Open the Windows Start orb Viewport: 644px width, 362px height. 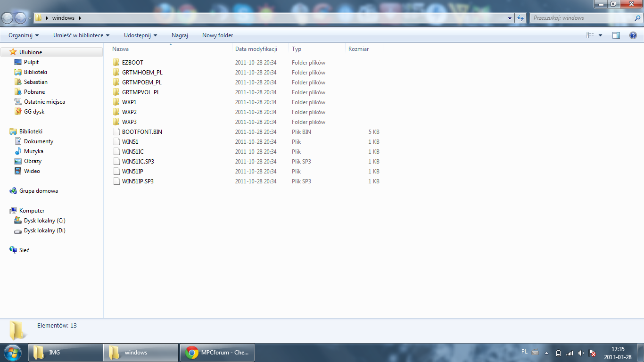pos(12,353)
